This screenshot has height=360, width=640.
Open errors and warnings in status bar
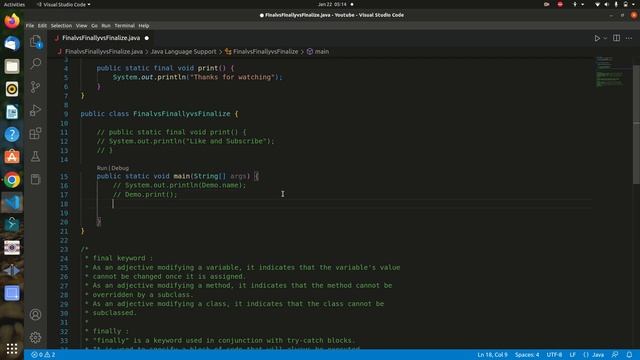(x=43, y=355)
